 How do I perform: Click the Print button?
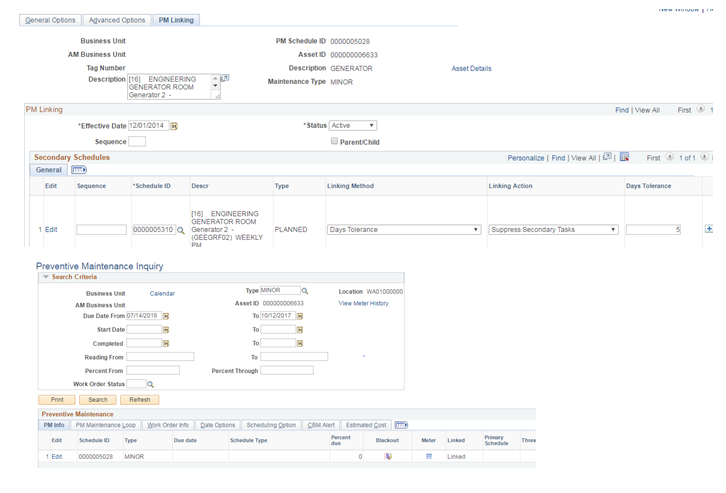point(57,399)
